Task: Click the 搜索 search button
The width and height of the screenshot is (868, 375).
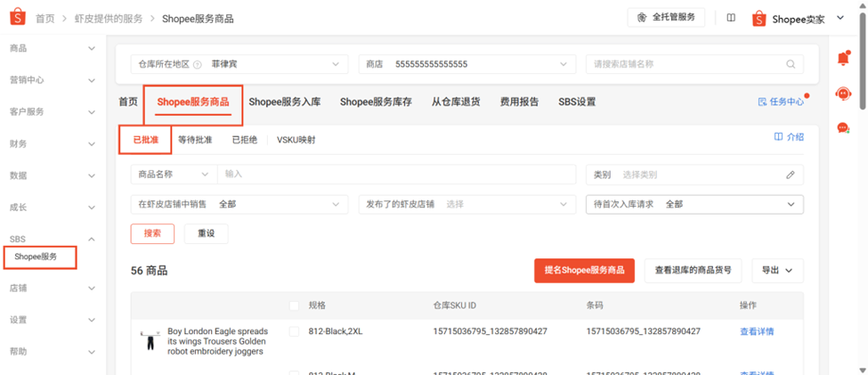Action: [x=152, y=233]
